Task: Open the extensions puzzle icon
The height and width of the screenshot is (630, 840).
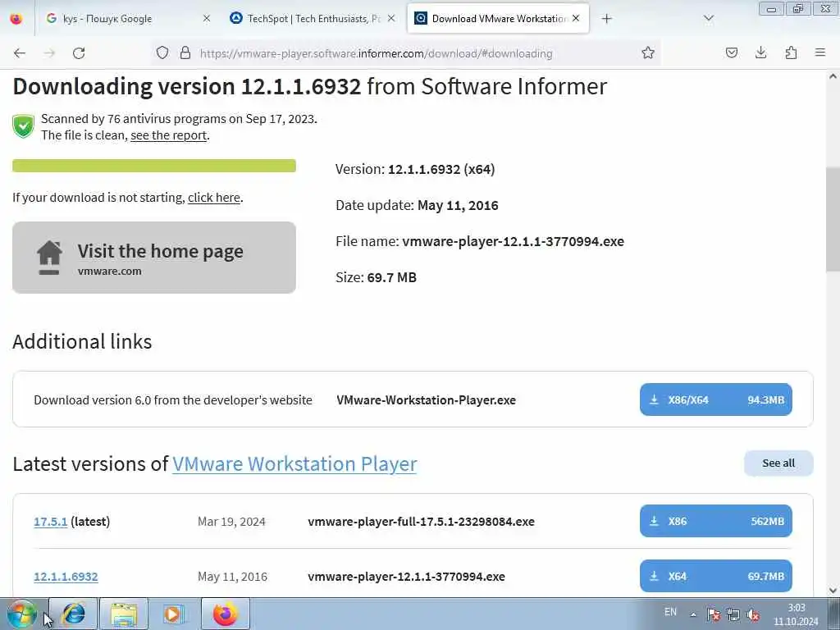Action: tap(791, 52)
